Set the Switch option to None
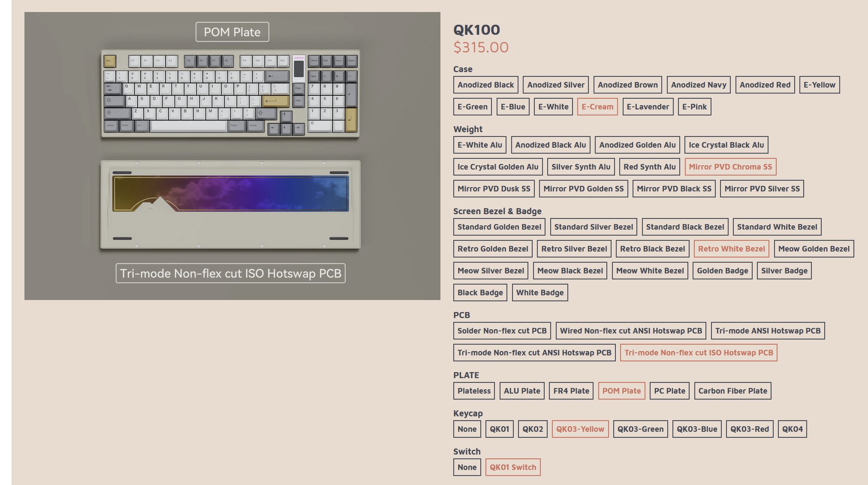The image size is (868, 485). (x=467, y=467)
